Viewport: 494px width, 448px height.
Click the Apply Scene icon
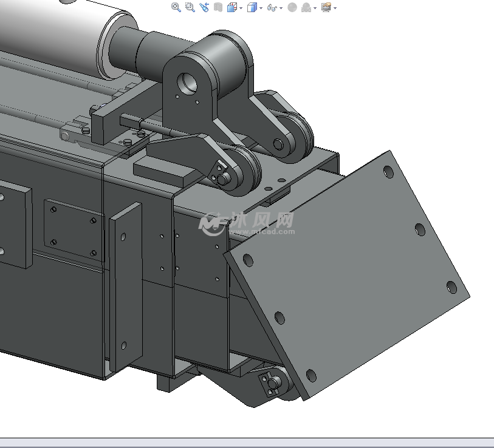coord(306,7)
